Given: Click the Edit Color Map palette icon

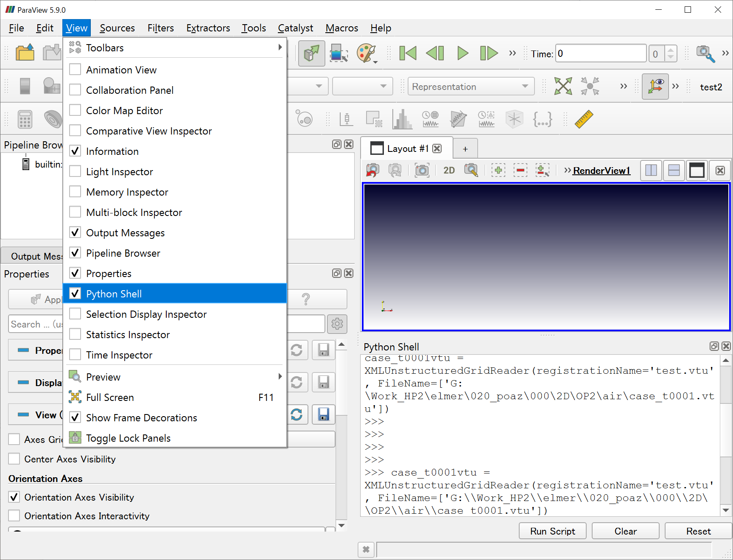Looking at the screenshot, I should [x=366, y=53].
